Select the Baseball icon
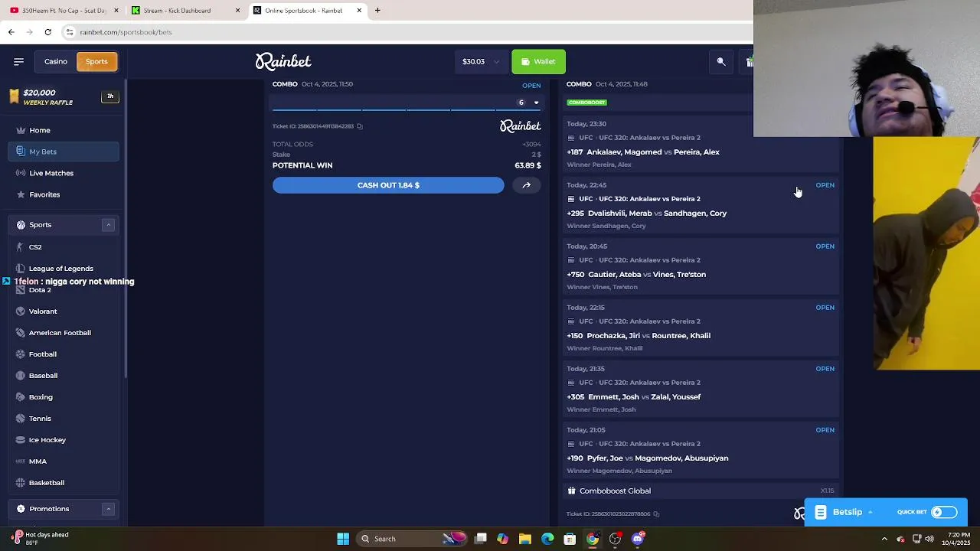 click(x=21, y=376)
